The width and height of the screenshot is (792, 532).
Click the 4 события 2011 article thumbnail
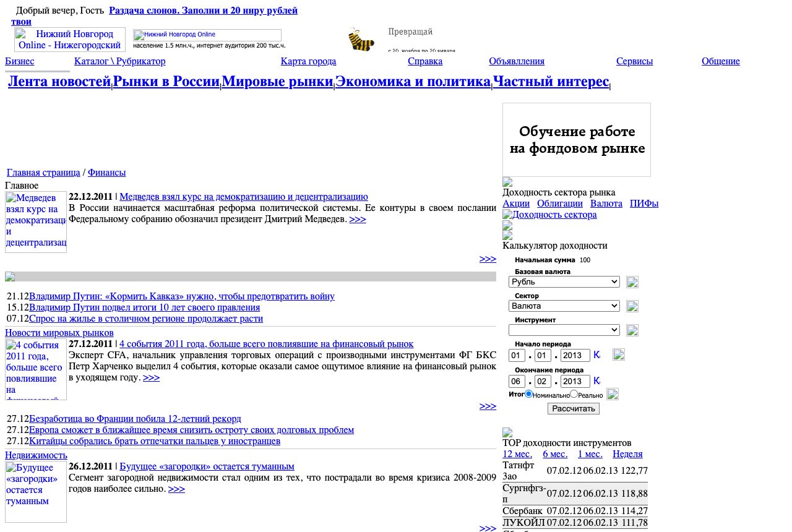(x=36, y=369)
